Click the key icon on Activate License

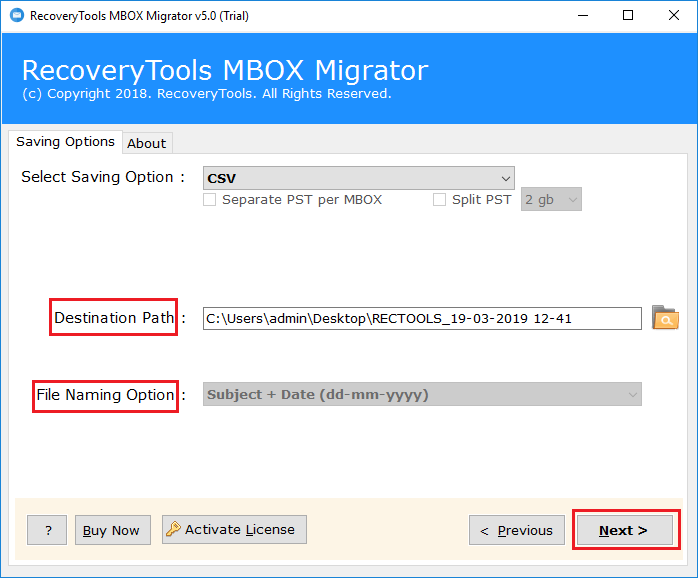(x=173, y=529)
